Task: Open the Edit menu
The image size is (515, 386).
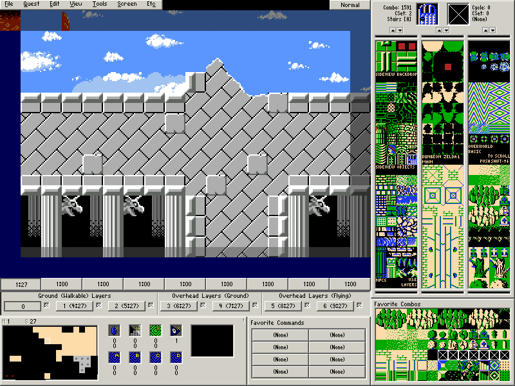Action: pyautogui.click(x=54, y=4)
